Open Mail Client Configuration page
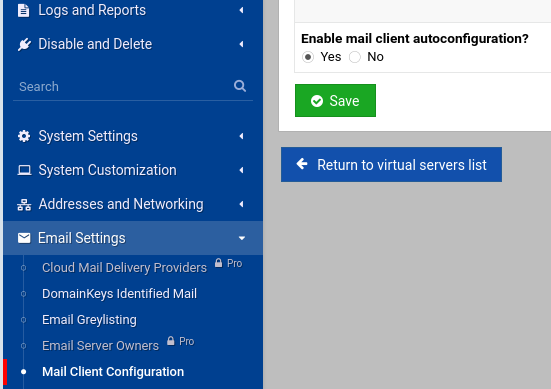This screenshot has width=551, height=389. (x=113, y=372)
